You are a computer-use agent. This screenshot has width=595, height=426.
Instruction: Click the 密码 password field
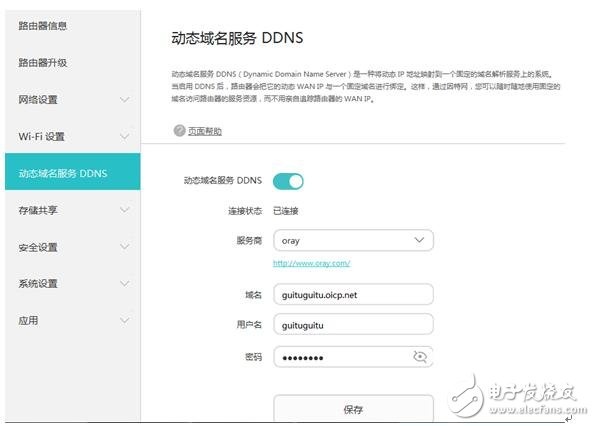(353, 357)
